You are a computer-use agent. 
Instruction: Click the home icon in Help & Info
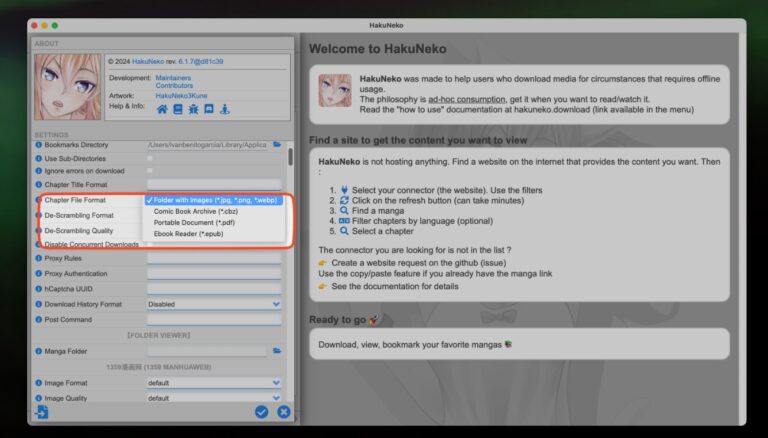point(162,109)
